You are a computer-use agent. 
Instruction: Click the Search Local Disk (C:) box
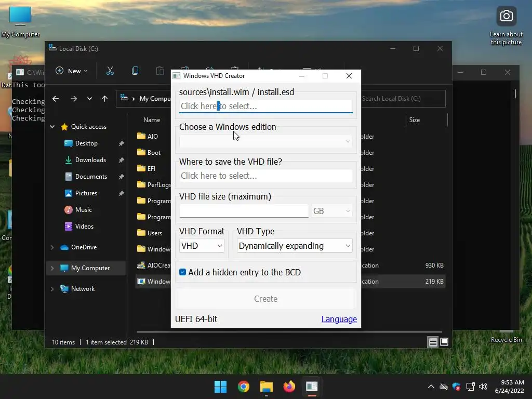coord(403,99)
